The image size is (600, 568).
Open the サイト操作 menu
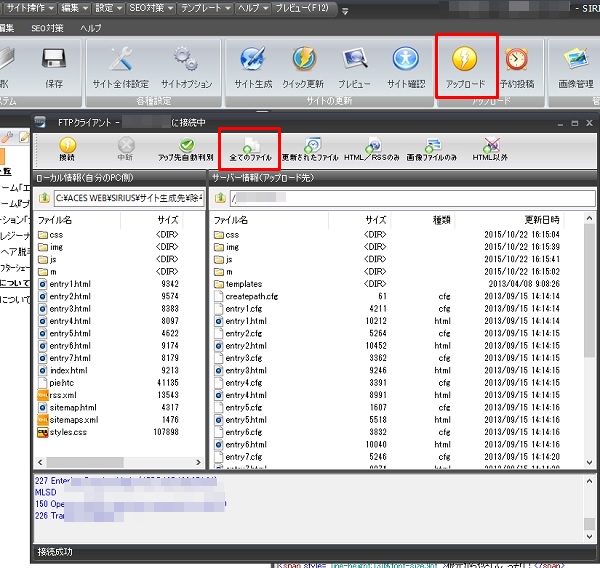coord(30,8)
